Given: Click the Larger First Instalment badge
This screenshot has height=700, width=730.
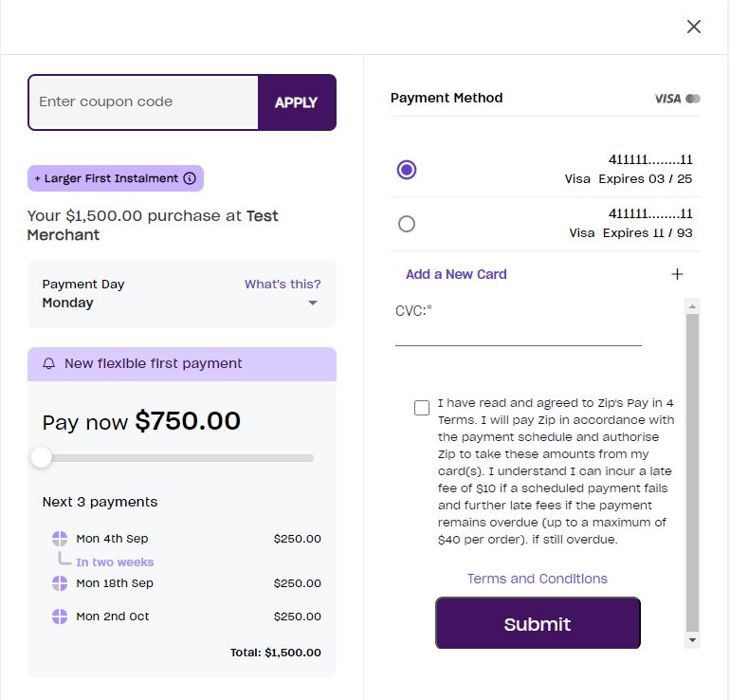Looking at the screenshot, I should pyautogui.click(x=116, y=178).
